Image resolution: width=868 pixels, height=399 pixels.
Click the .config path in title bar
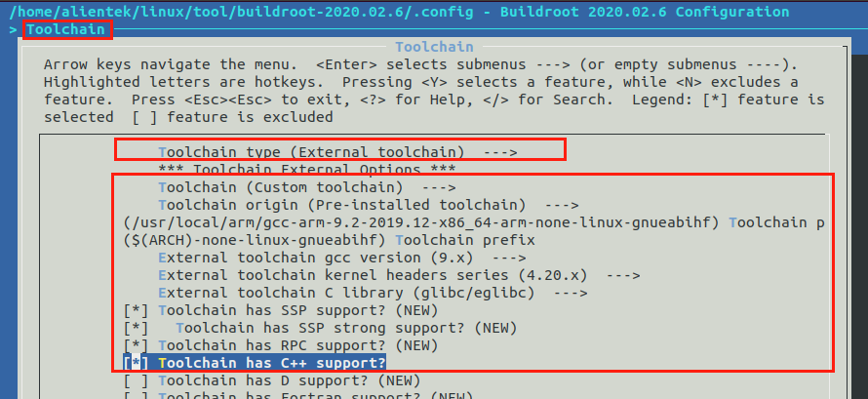pos(240,12)
